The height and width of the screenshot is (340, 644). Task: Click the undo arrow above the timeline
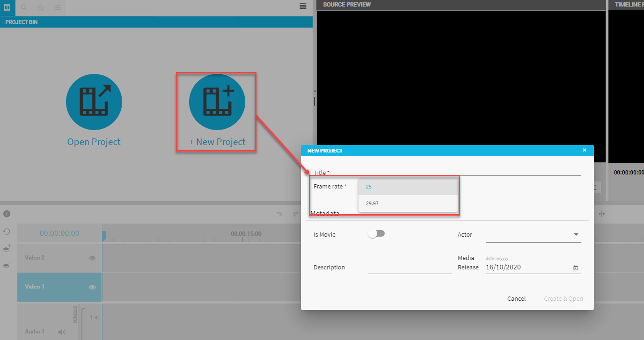(x=279, y=214)
